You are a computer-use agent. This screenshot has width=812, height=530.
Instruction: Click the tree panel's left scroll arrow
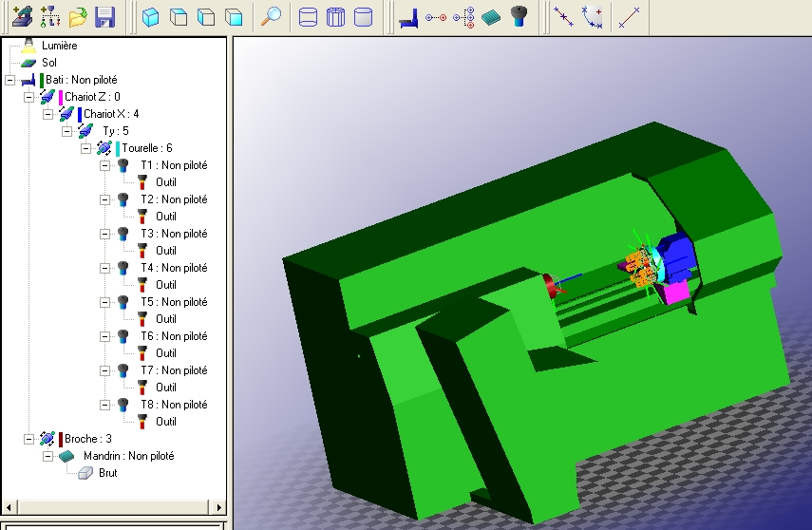click(x=9, y=507)
